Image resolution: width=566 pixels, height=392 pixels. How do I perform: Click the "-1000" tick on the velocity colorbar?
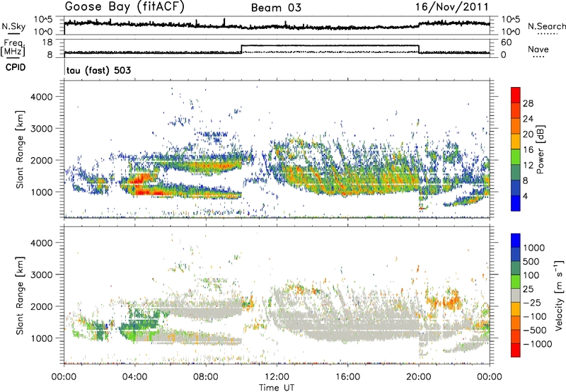(538, 344)
